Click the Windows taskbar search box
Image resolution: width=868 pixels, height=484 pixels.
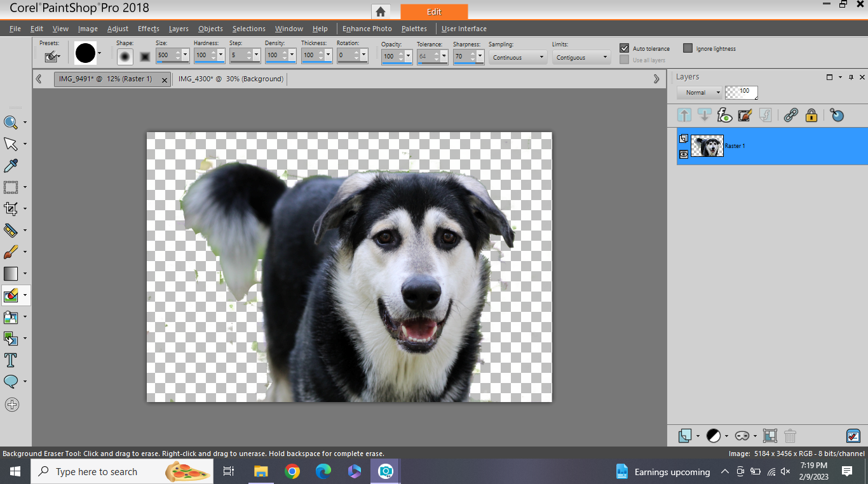pos(95,472)
